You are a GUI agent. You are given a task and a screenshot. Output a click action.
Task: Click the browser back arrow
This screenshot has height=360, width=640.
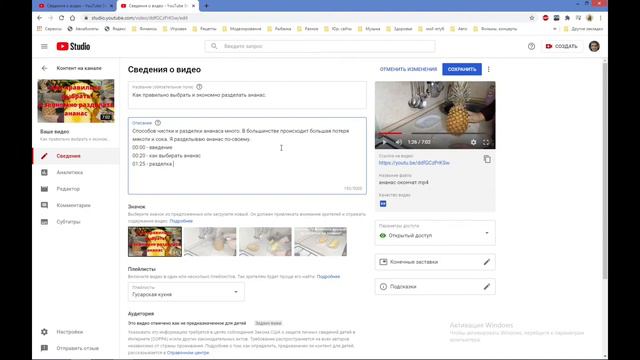[39, 18]
